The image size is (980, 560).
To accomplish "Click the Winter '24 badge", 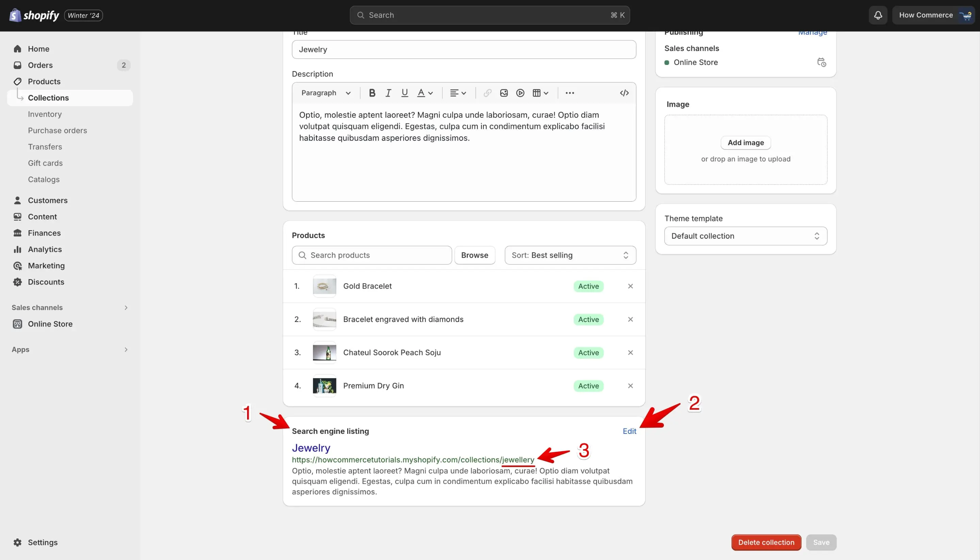I will pyautogui.click(x=83, y=15).
